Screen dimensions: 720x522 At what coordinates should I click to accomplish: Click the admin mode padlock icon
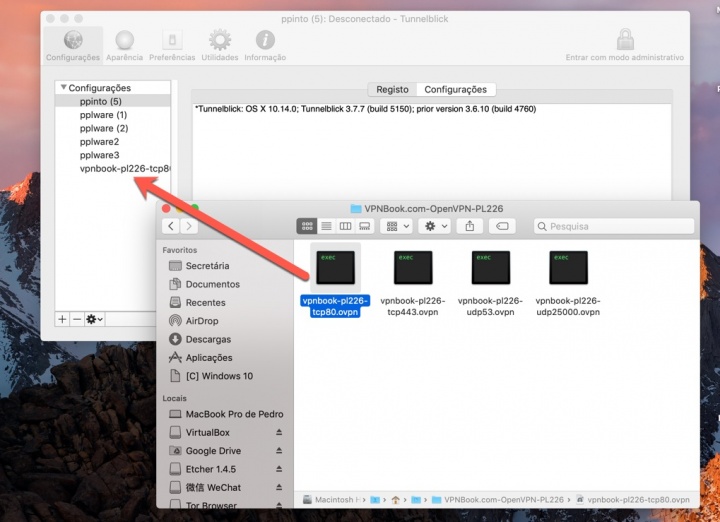[x=625, y=40]
